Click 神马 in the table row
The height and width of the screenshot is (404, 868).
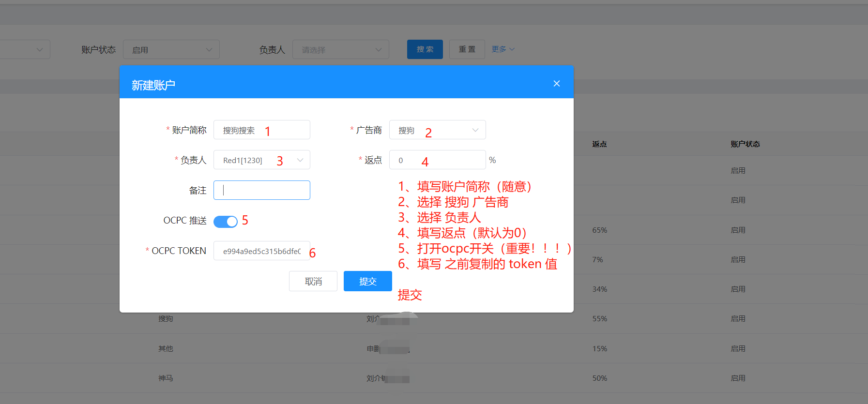tap(166, 378)
